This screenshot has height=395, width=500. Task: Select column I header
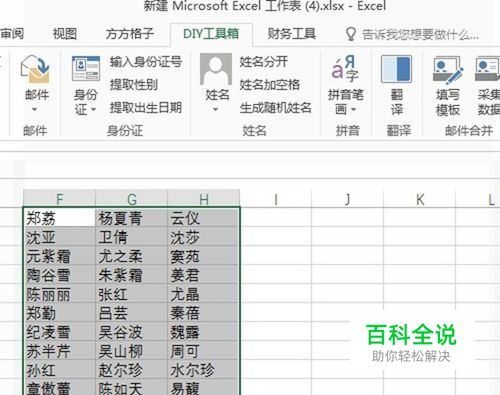tap(276, 199)
